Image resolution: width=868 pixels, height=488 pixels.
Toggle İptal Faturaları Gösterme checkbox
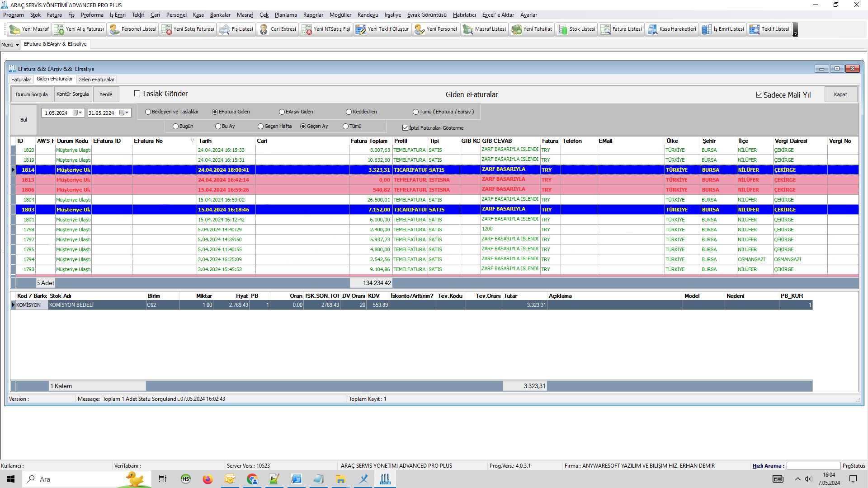[405, 128]
